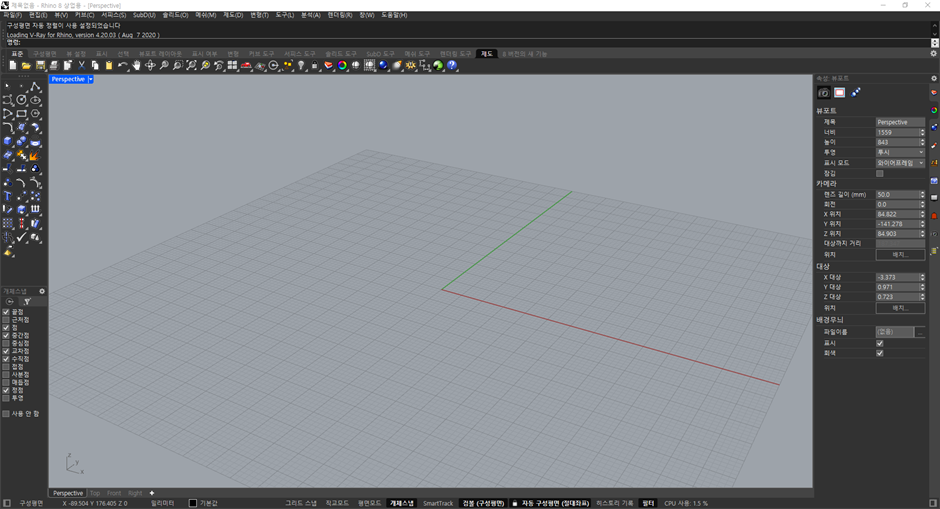
Task: Enable the 중심점 object snap checkbox
Action: coord(6,343)
